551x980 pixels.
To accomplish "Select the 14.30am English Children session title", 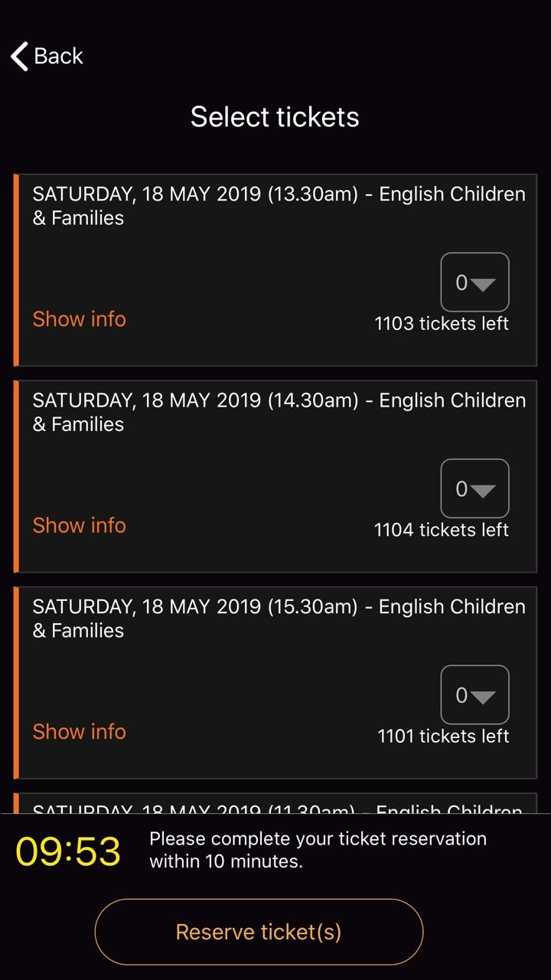I will point(279,412).
